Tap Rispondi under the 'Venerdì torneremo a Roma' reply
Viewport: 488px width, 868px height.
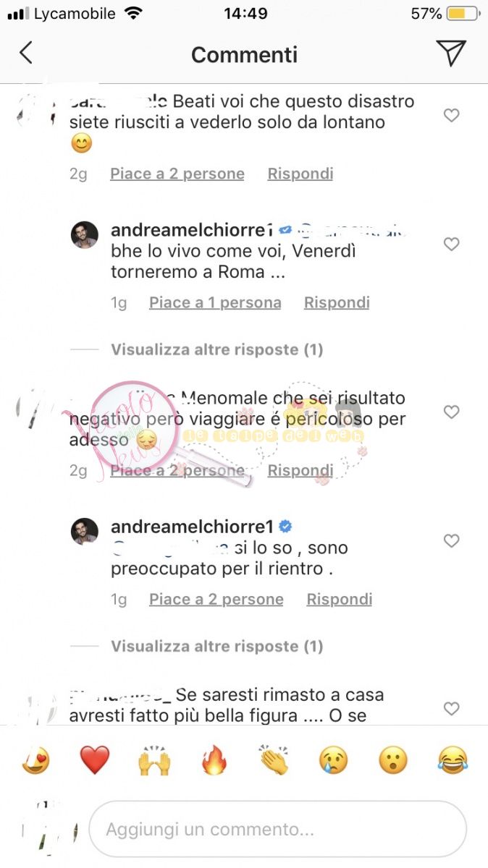coord(337,302)
